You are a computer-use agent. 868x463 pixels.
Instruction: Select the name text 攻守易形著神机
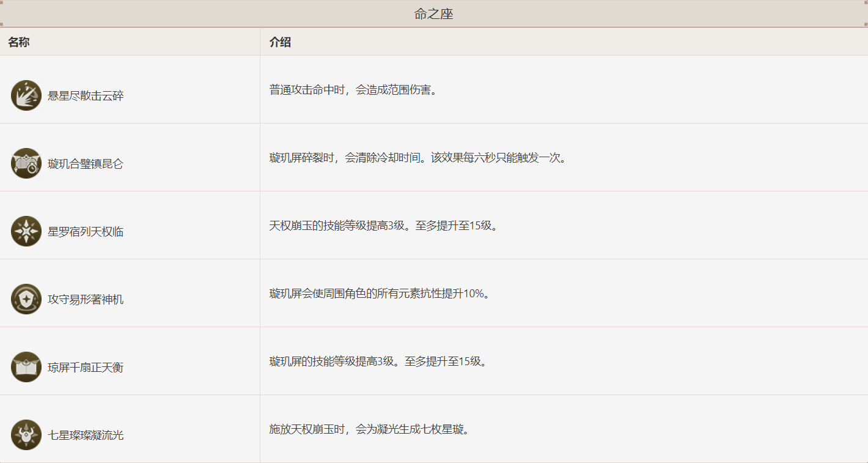click(86, 300)
